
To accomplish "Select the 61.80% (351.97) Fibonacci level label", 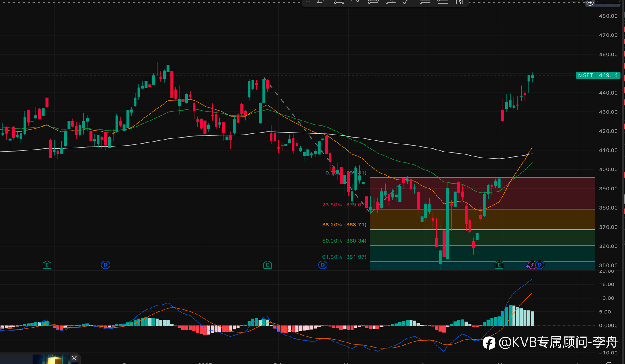I will tap(344, 257).
